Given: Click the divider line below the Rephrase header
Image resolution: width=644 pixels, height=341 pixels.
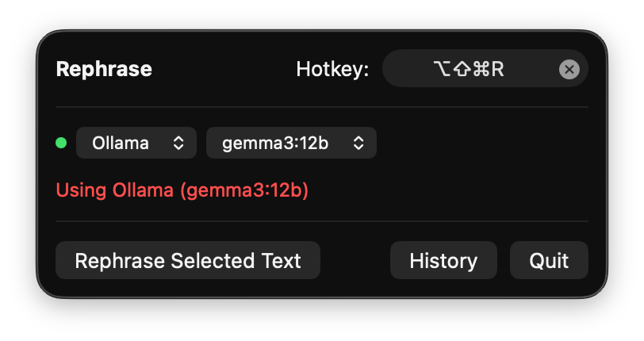Looking at the screenshot, I should [x=322, y=107].
